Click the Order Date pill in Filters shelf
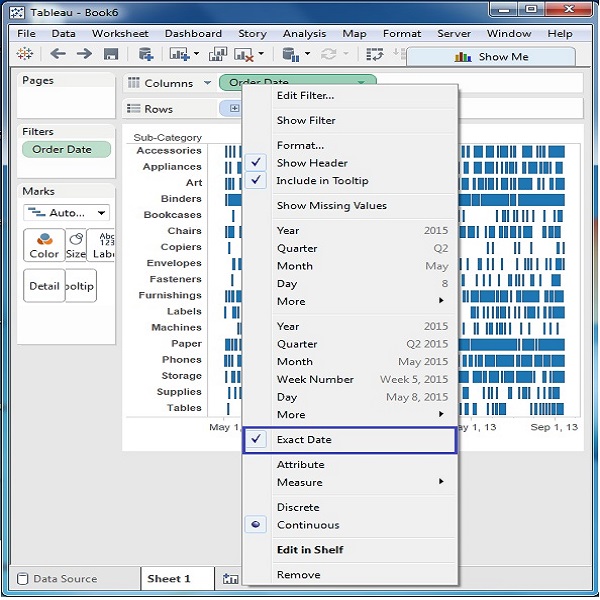 click(x=62, y=150)
